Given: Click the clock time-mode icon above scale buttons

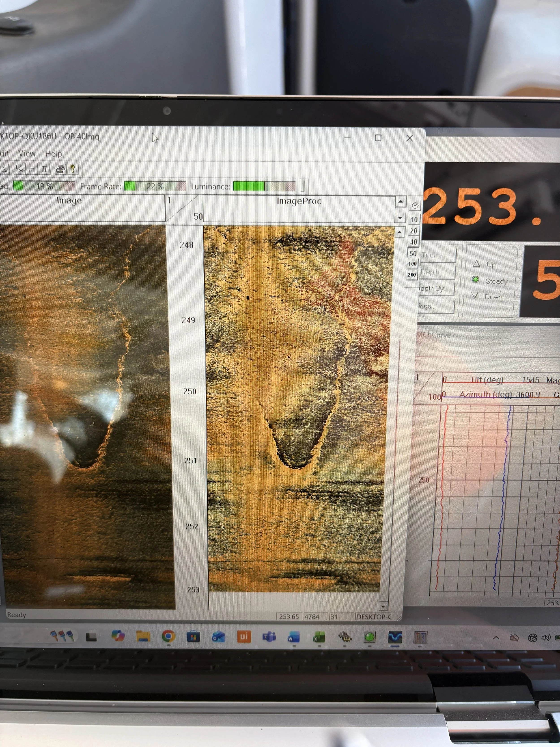Looking at the screenshot, I should point(415,205).
